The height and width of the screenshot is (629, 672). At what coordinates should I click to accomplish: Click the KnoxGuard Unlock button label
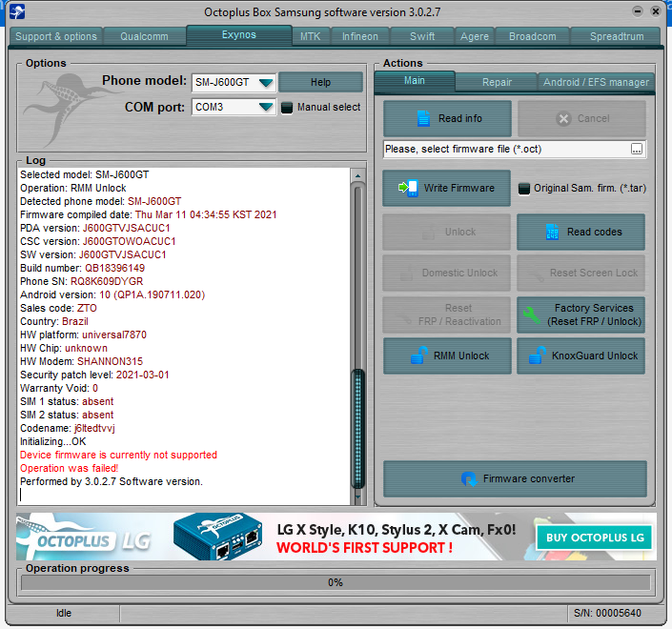coord(595,355)
